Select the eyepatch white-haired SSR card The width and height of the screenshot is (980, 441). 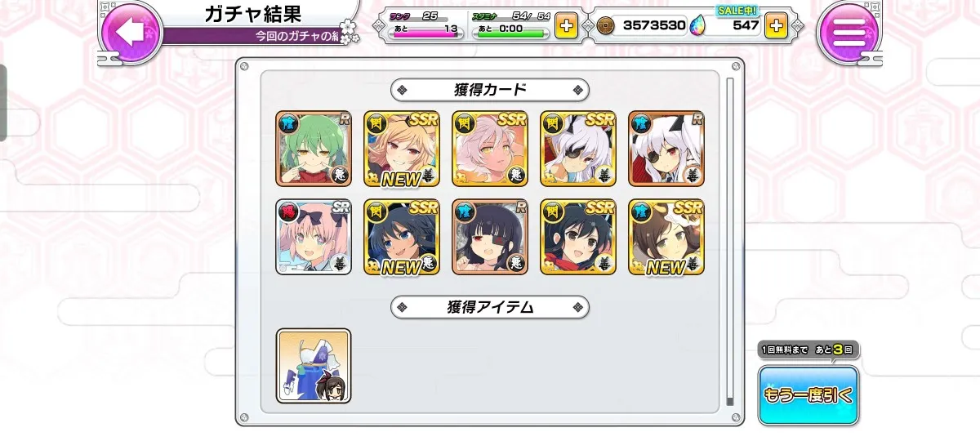point(578,149)
